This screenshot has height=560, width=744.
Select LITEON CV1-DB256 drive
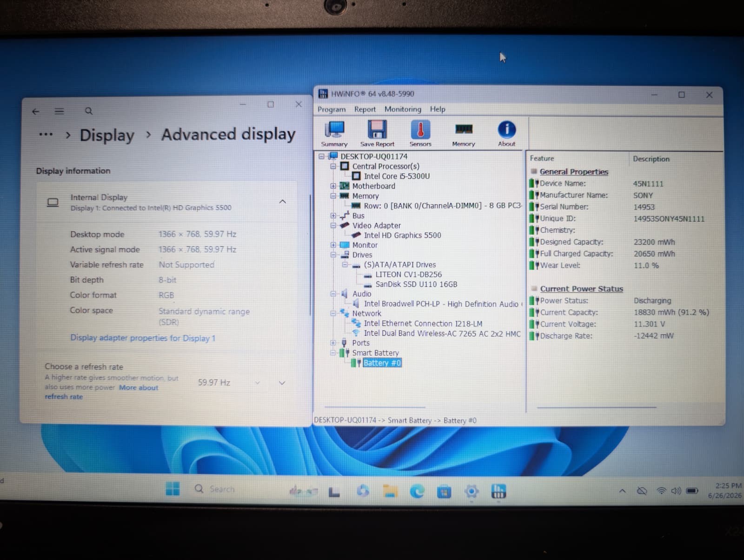[x=409, y=274]
